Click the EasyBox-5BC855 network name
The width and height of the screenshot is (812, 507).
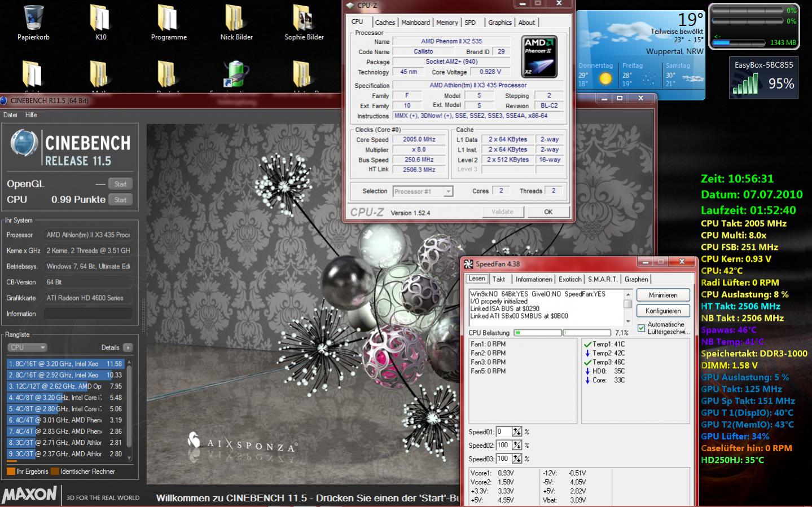763,65
